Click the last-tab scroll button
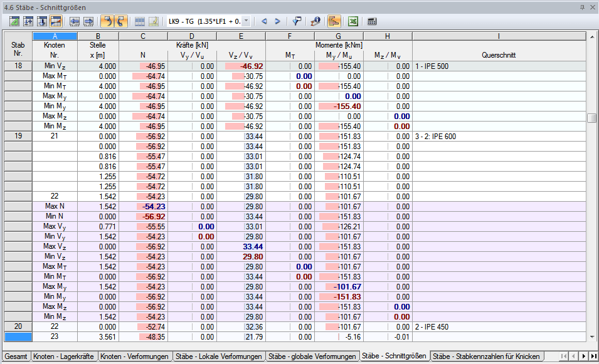 click(593, 356)
